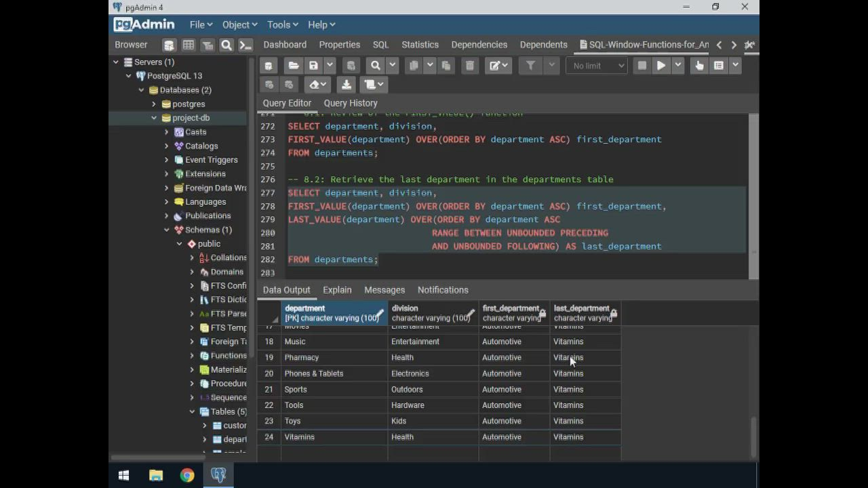
Task: Execute the query with the play button
Action: coord(661,66)
